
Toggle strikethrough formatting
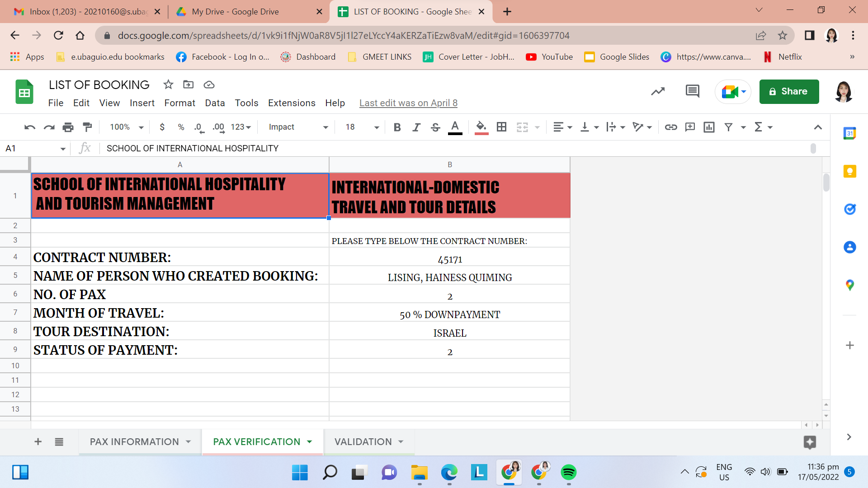point(435,127)
